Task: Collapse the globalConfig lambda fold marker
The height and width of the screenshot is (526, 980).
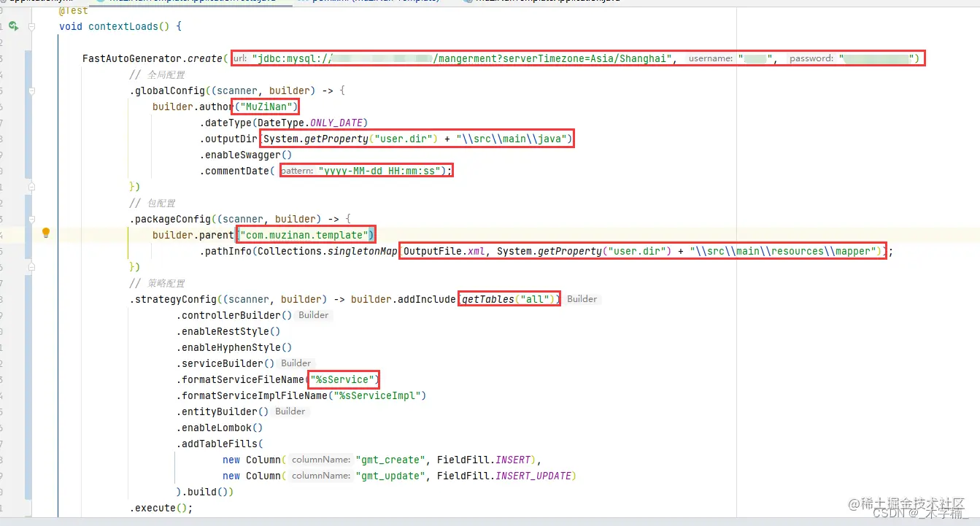Action: [31, 90]
